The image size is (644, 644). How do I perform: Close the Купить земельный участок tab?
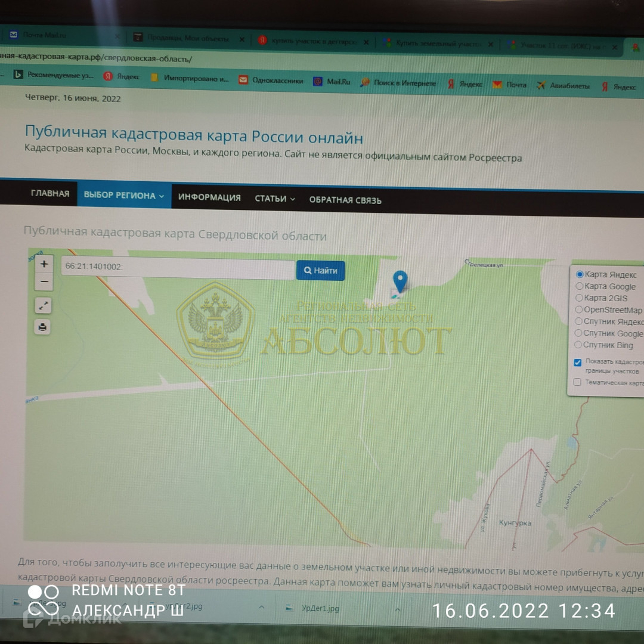[490, 44]
